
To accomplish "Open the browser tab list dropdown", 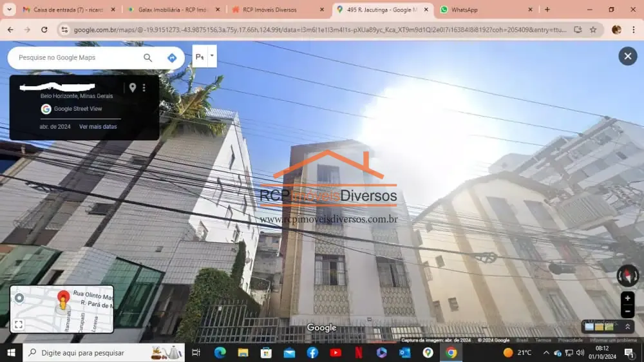I will click(9, 10).
